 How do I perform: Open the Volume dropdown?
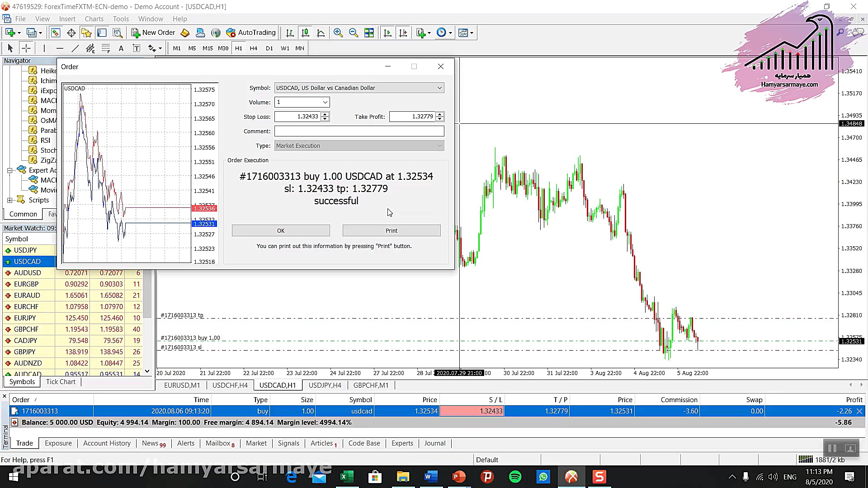tap(325, 102)
